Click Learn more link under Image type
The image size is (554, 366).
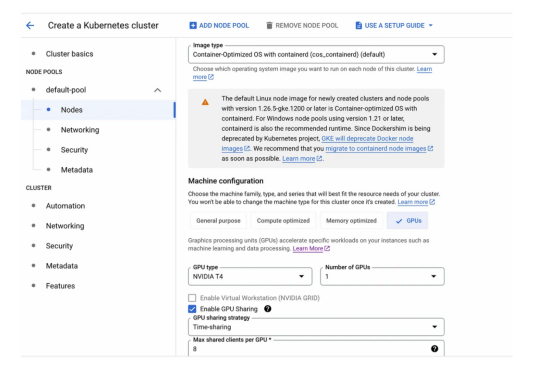[424, 69]
